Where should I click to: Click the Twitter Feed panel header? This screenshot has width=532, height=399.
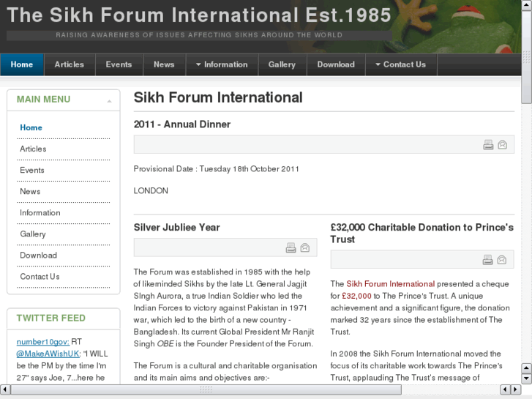pos(64,318)
